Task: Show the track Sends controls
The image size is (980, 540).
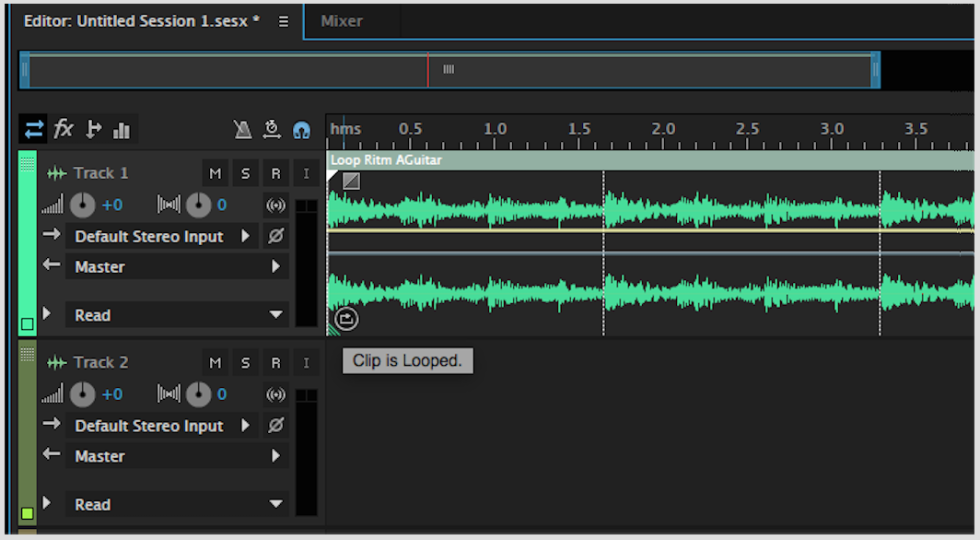Action: (93, 129)
